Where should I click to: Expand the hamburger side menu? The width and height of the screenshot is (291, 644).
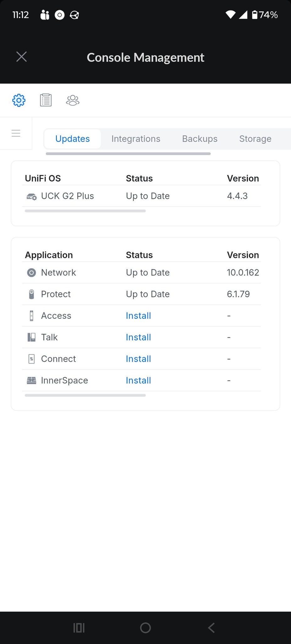click(x=16, y=133)
